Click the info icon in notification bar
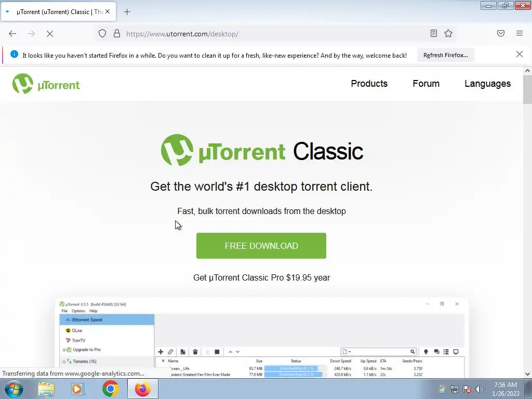The image size is (532, 399). [x=14, y=54]
